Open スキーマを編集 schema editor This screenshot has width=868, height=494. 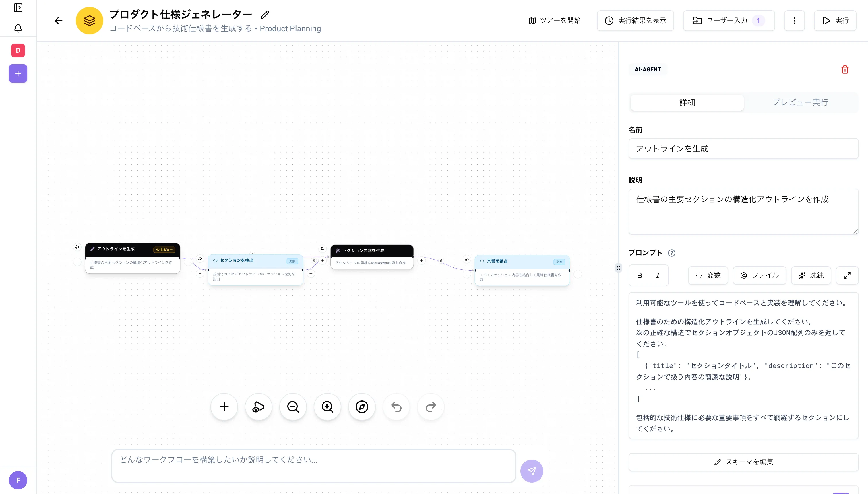point(743,462)
